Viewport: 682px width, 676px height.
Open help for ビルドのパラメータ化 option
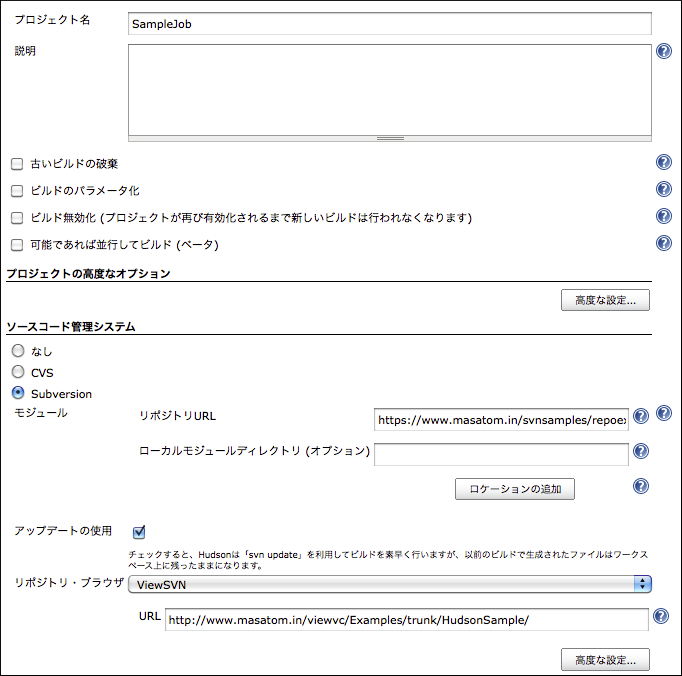coord(663,190)
